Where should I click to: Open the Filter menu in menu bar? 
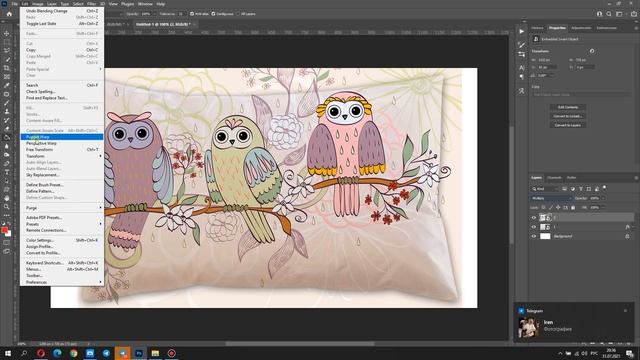point(91,4)
